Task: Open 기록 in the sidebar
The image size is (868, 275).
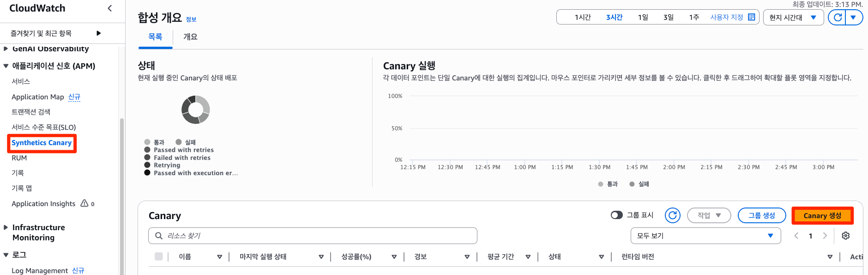Action: point(18,173)
